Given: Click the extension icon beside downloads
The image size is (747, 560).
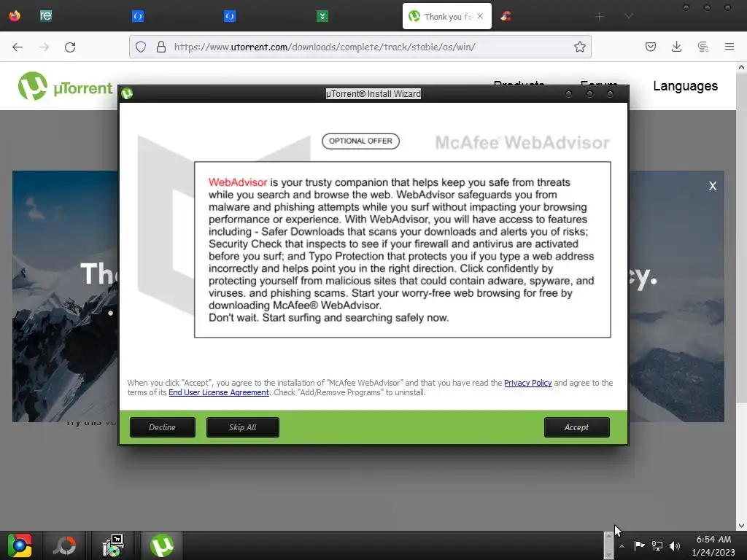Looking at the screenshot, I should (703, 47).
